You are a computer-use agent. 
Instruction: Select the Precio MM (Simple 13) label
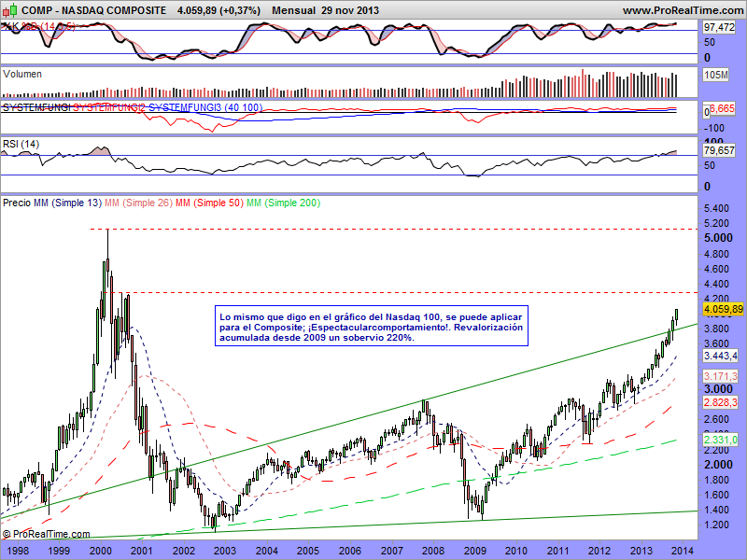pos(51,203)
